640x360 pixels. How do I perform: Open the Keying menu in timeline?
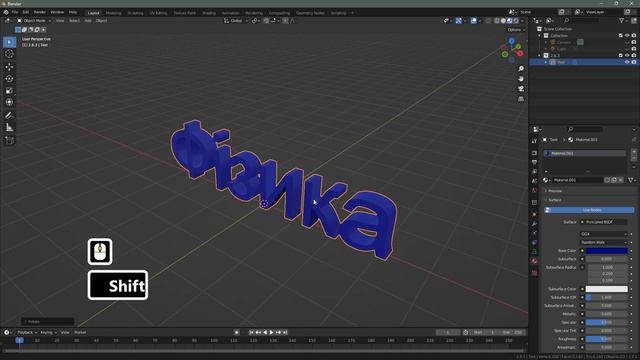(48, 333)
